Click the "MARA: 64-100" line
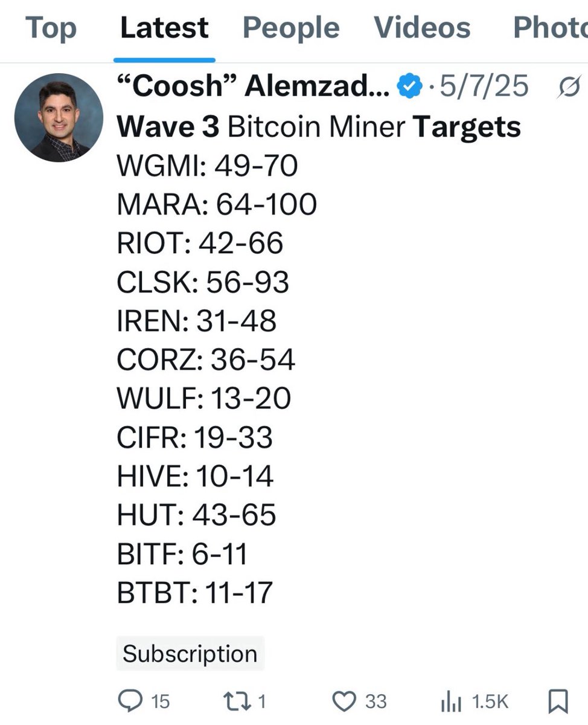Screen dimensions: 588x725 point(217,204)
